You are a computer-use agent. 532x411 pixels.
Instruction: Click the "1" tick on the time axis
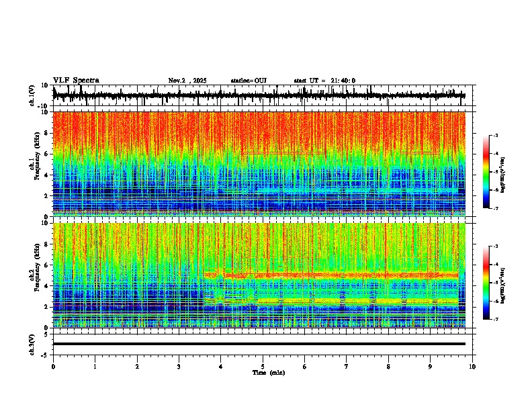point(95,367)
